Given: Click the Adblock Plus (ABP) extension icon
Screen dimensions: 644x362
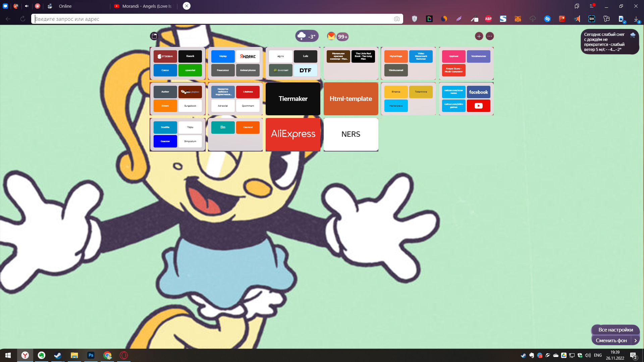Looking at the screenshot, I should coord(488,19).
